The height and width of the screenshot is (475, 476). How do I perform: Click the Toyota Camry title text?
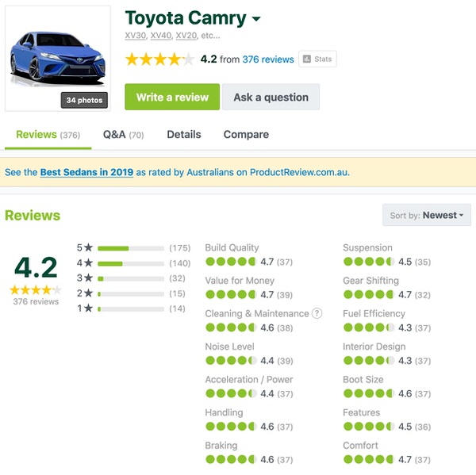[186, 18]
